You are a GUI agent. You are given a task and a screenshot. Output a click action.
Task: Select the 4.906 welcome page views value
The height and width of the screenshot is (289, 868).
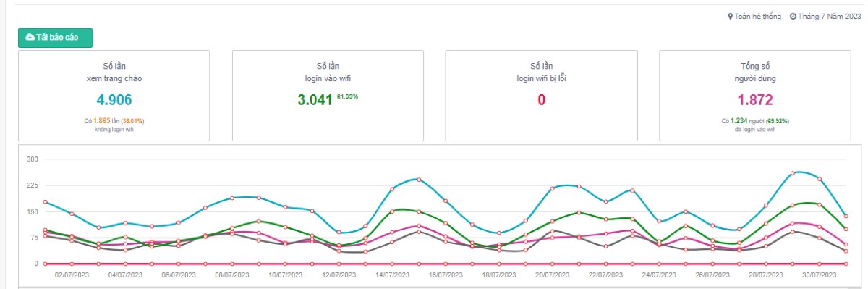(x=114, y=100)
